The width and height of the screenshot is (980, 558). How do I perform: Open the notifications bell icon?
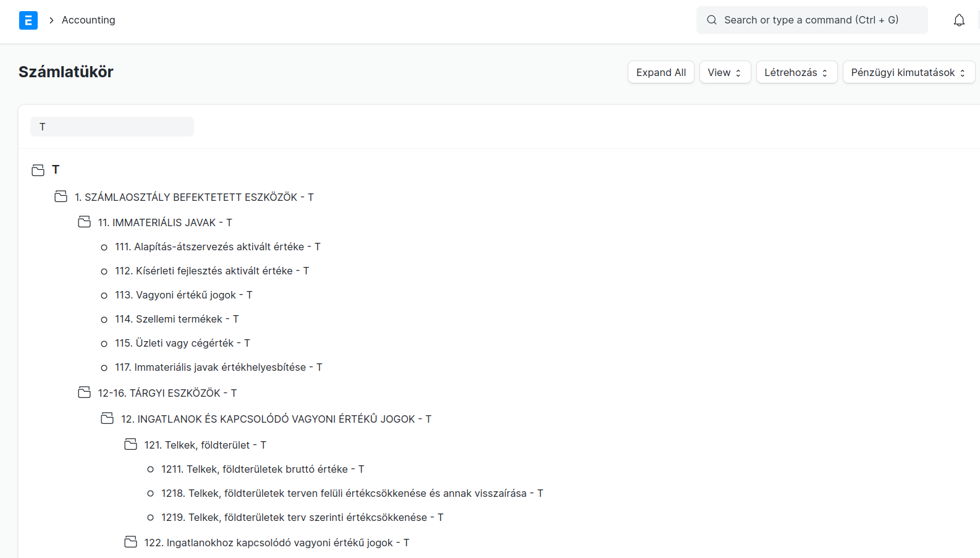(x=958, y=20)
